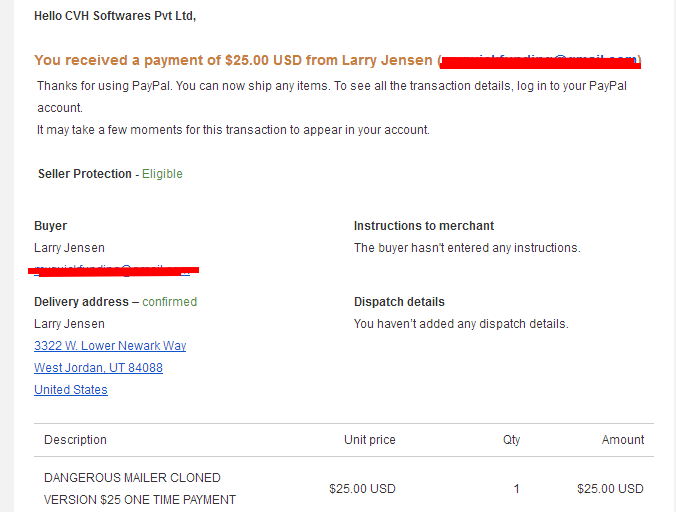Click the $25.00 USD amount value
Image resolution: width=676 pixels, height=512 pixels.
[x=610, y=489]
